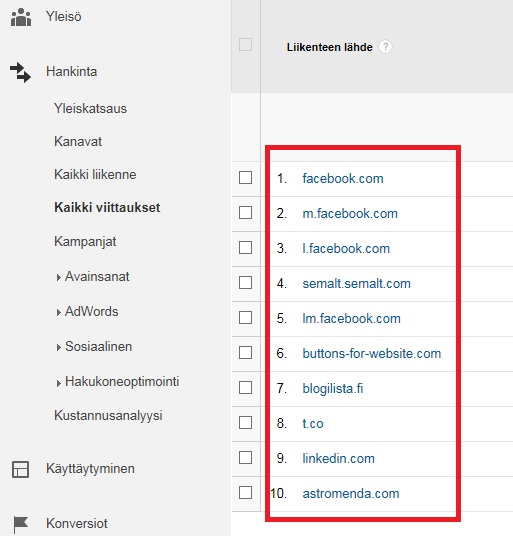Open the Yleiskatsaus menu item
The image size is (513, 536).
pyautogui.click(x=90, y=109)
